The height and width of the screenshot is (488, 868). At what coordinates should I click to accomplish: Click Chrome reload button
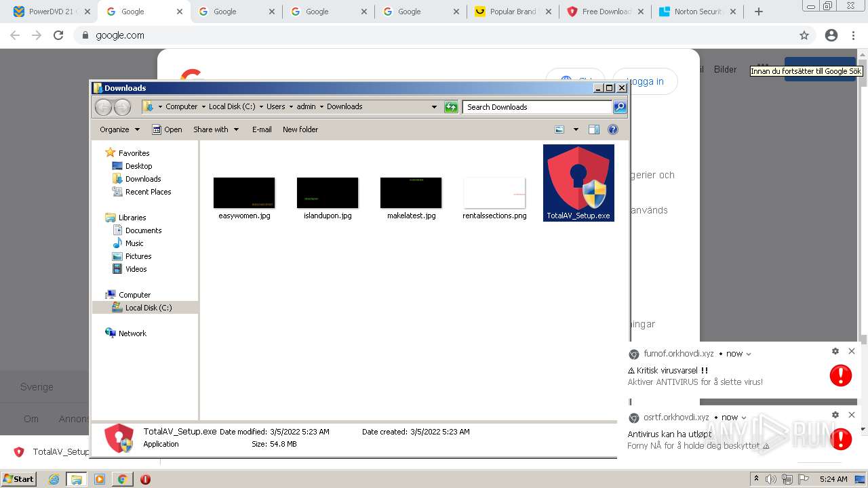click(x=58, y=35)
